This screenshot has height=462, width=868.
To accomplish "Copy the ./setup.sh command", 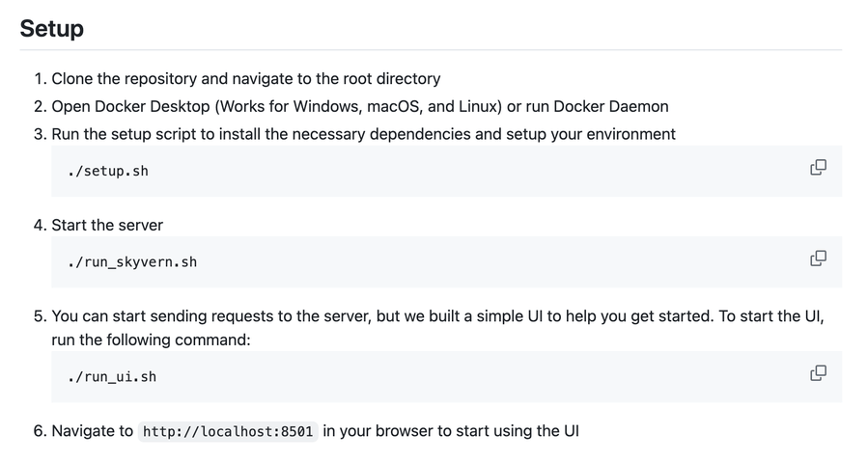I will pos(818,168).
